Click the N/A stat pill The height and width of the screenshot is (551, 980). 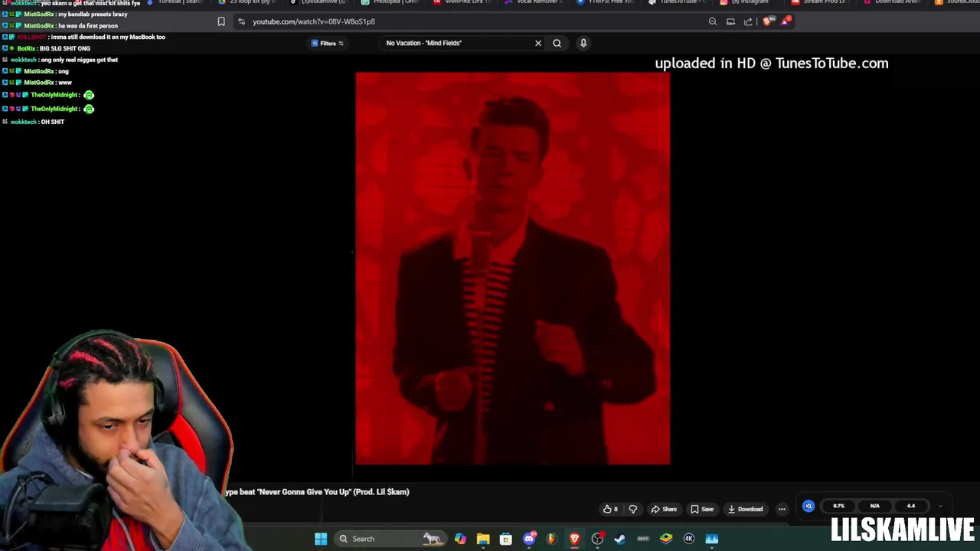pos(875,506)
